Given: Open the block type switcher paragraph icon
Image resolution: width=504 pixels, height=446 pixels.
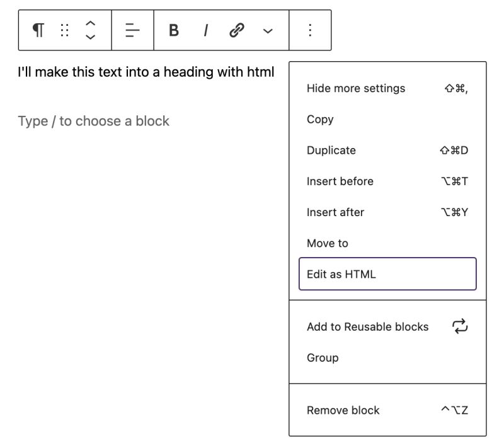Looking at the screenshot, I should [x=37, y=30].
